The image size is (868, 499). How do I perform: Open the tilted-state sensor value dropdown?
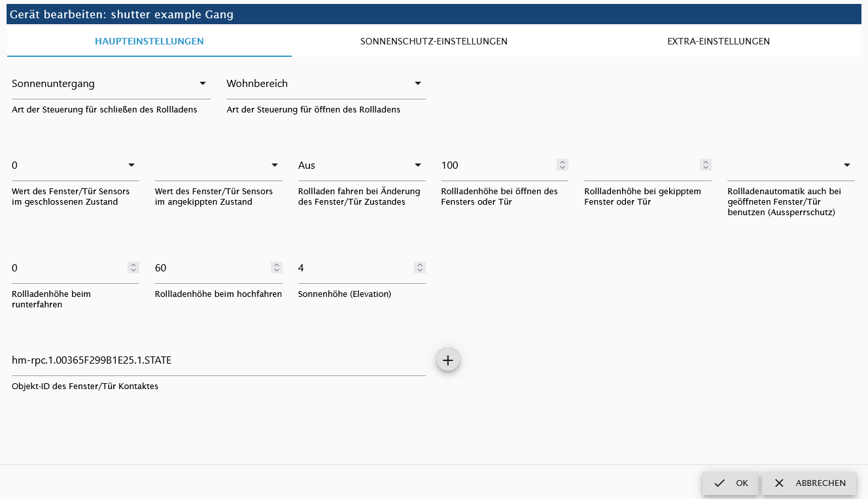pos(218,165)
